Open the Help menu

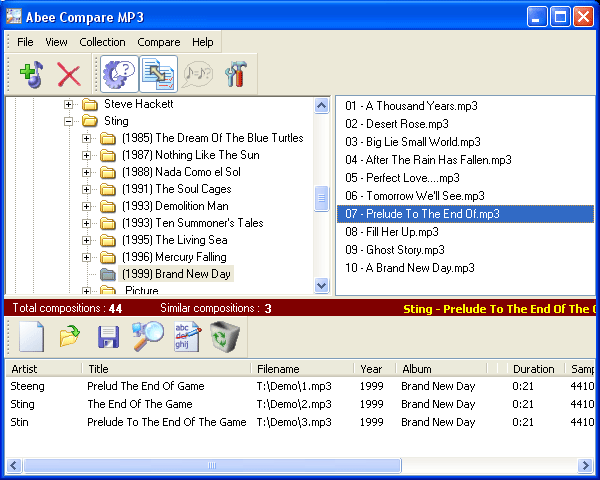[x=202, y=42]
